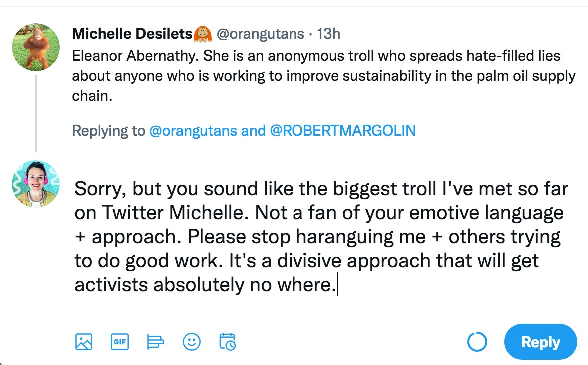Open the schedule tweet option
The height and width of the screenshot is (365, 588).
[x=228, y=342]
